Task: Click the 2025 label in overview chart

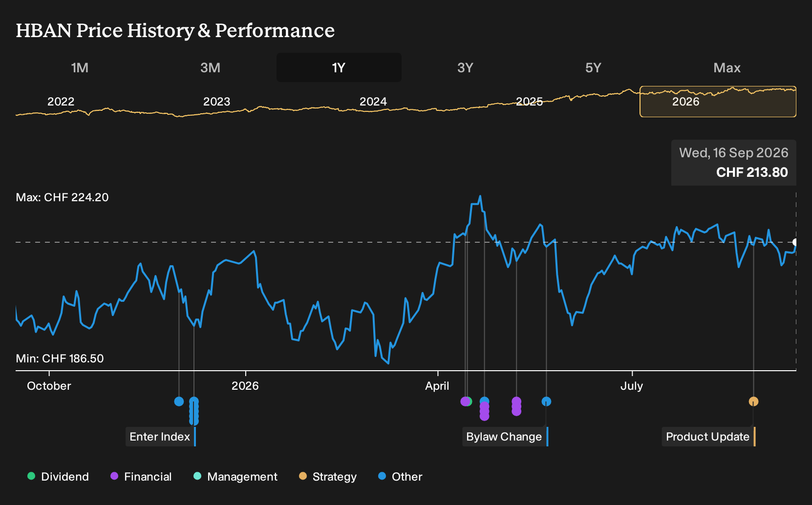Action: (529, 102)
